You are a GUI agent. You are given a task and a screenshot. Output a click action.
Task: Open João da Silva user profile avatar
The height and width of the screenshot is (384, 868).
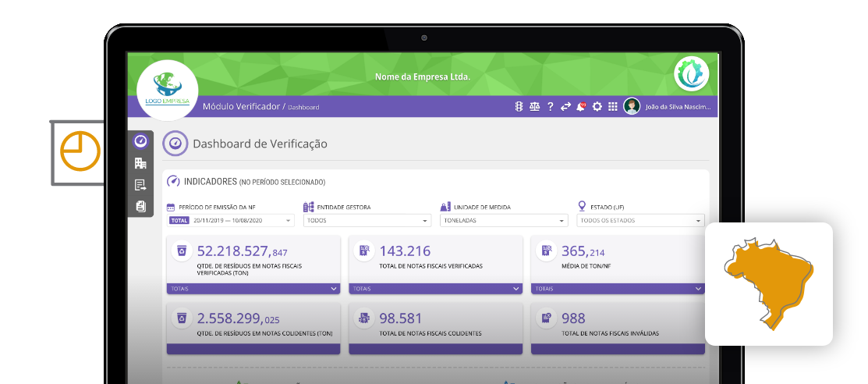632,107
